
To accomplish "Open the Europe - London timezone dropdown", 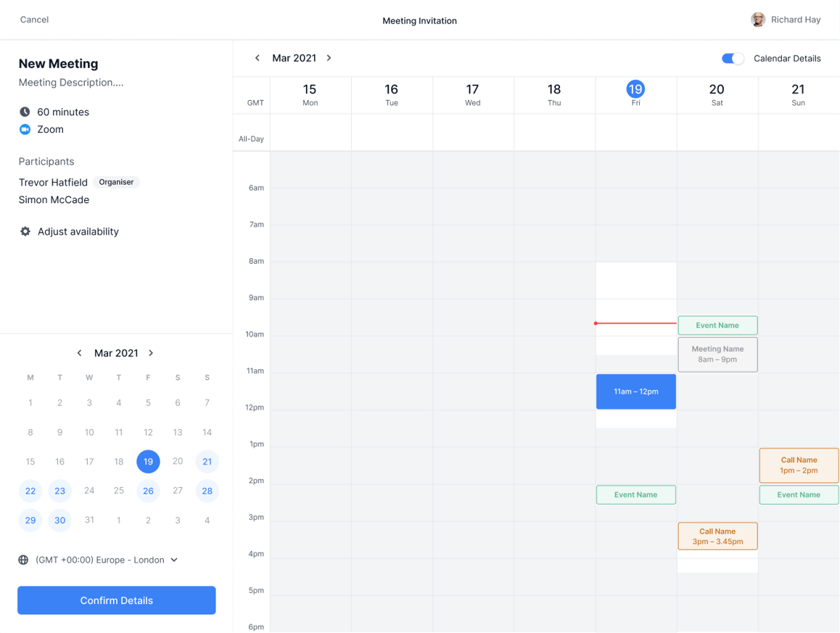I will 174,560.
